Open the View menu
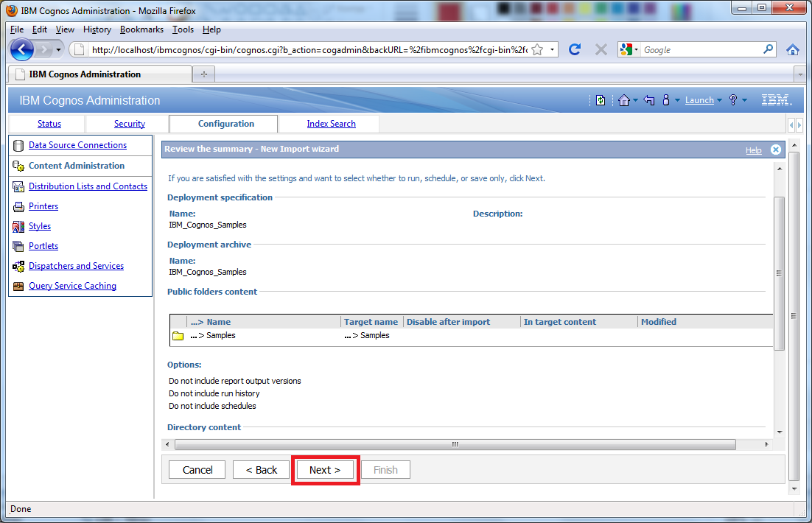The width and height of the screenshot is (812, 523). (x=65, y=29)
